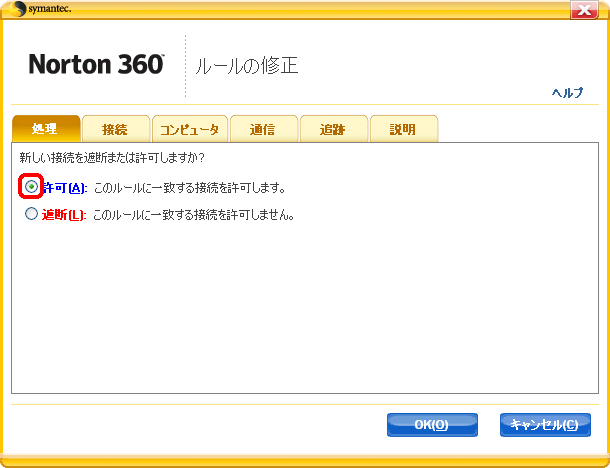The height and width of the screenshot is (468, 610).
Task: Click the Symantec logo icon in title bar
Action: point(20,10)
